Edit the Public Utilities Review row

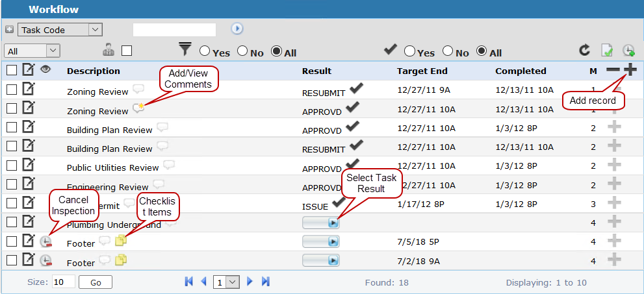click(x=28, y=165)
